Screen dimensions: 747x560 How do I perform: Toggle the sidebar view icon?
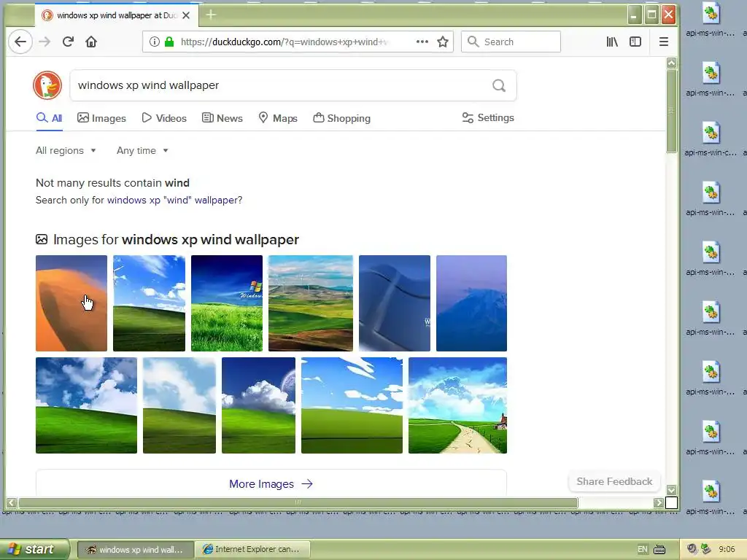pos(635,42)
